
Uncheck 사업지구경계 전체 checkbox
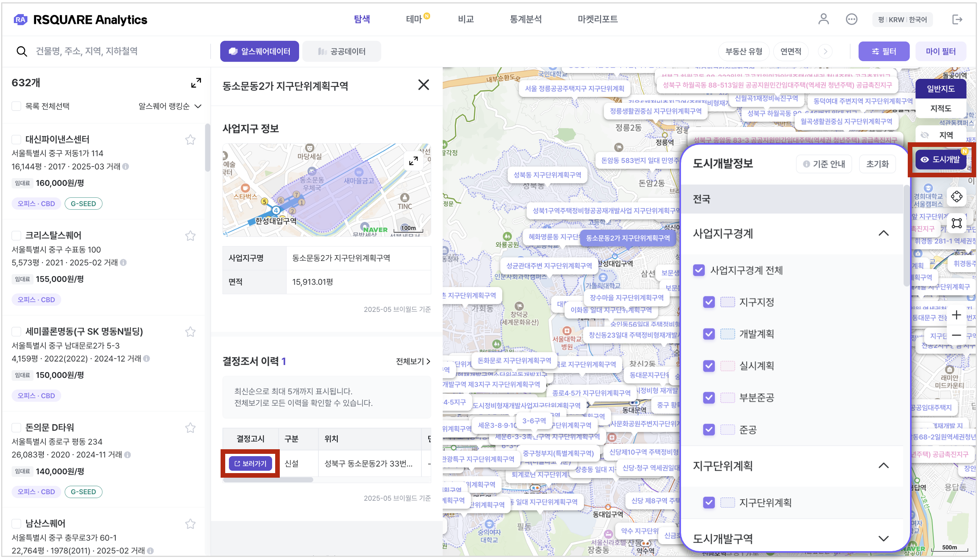pyautogui.click(x=699, y=270)
